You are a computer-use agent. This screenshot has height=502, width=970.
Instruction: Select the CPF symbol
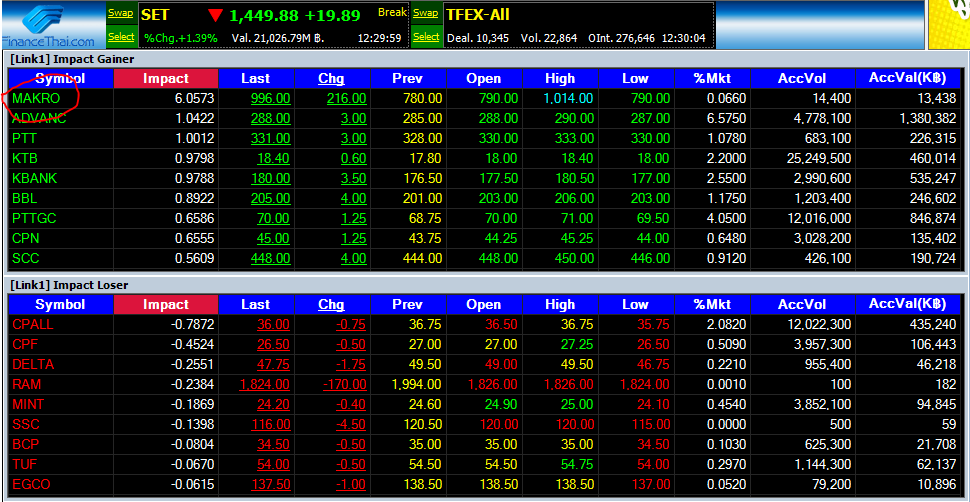coord(25,344)
